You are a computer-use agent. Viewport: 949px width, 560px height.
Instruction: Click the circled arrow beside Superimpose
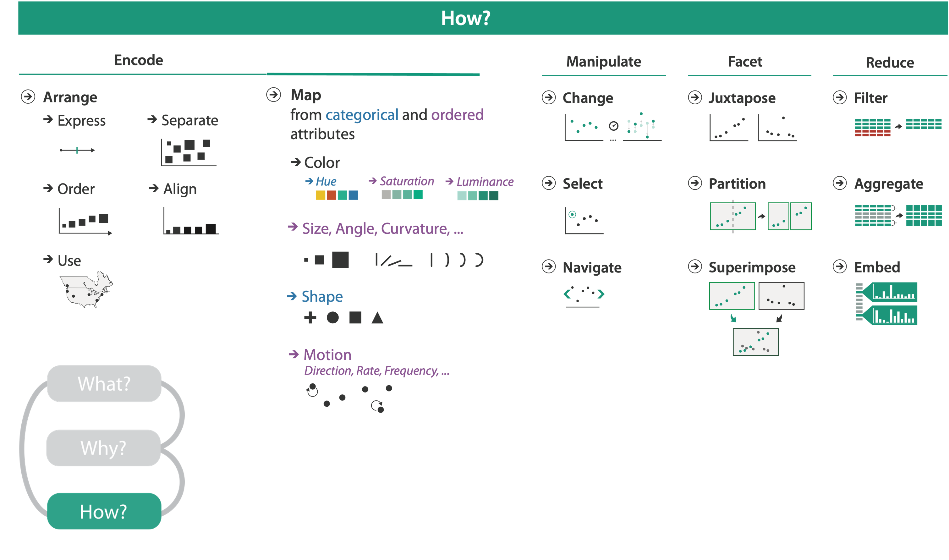(x=695, y=266)
